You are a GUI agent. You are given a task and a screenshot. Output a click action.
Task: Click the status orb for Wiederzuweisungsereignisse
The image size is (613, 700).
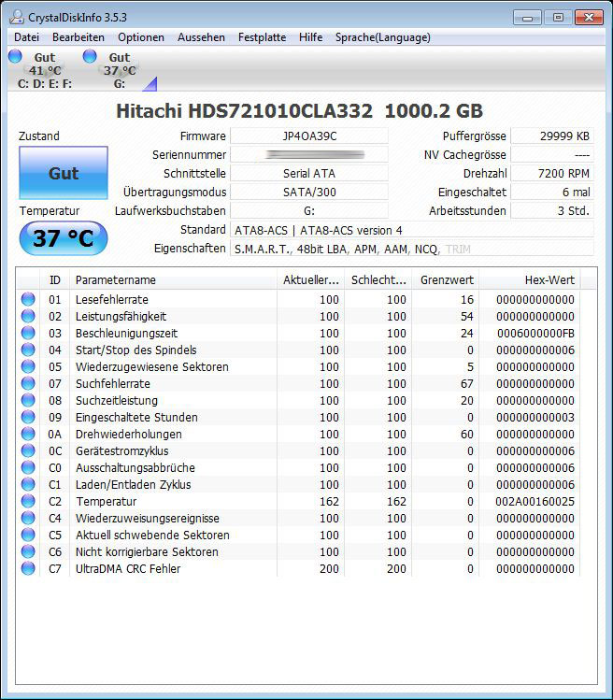[x=28, y=518]
